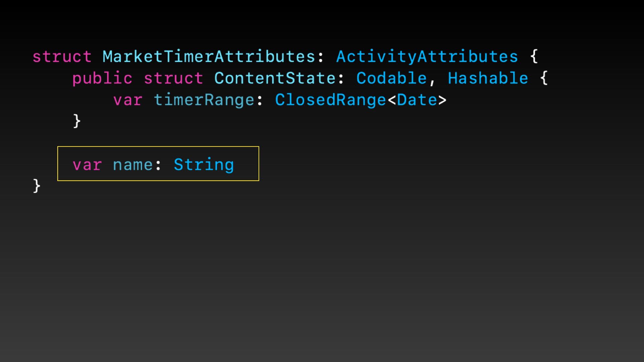Click the name property identifier
Screen dimensions: 644x362
[x=133, y=165]
